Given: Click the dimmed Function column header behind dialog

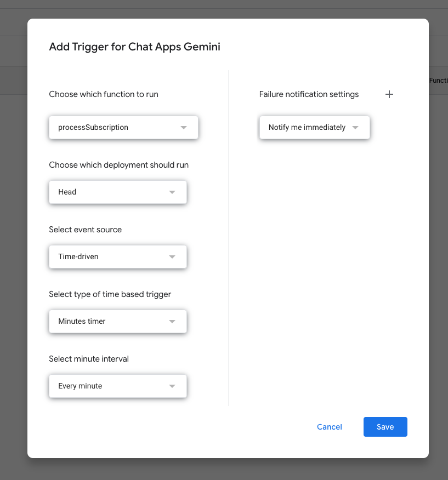Looking at the screenshot, I should click(x=438, y=81).
